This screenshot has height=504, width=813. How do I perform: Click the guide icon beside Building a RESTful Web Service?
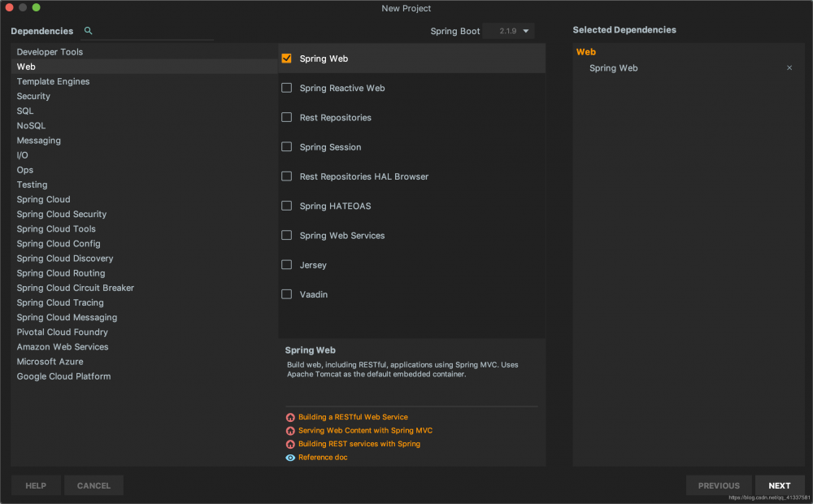coord(290,417)
